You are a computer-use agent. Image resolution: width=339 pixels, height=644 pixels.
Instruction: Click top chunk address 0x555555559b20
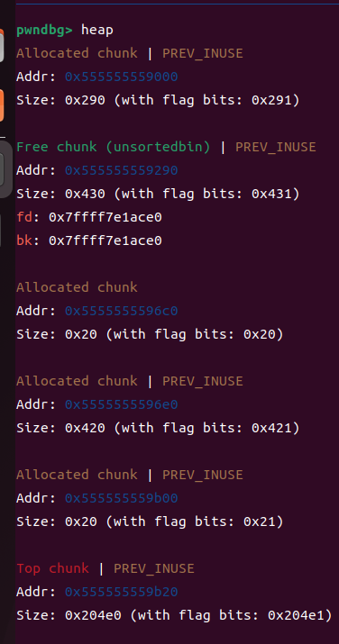point(121,592)
